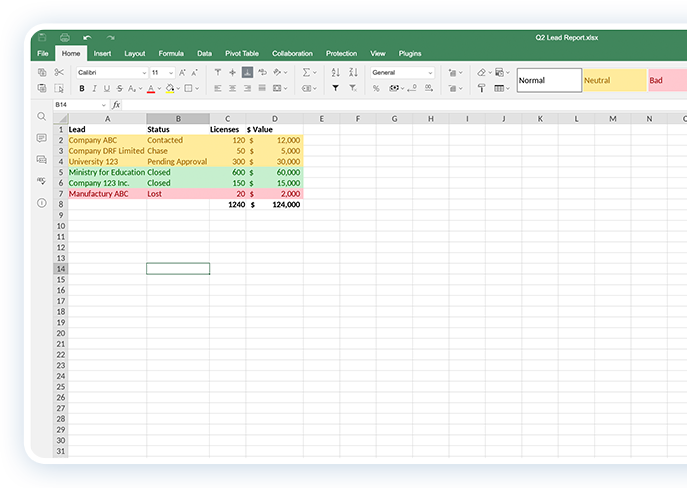Toggle bottom vertical alignment

(x=248, y=72)
